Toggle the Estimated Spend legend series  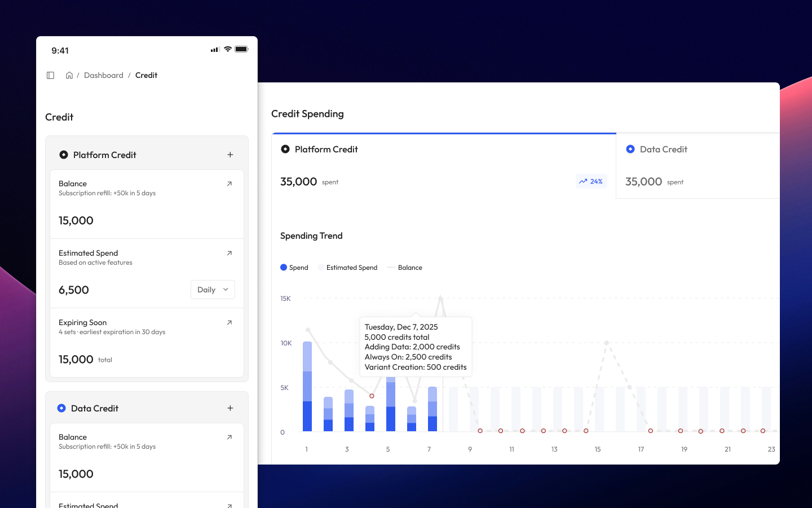pyautogui.click(x=348, y=268)
